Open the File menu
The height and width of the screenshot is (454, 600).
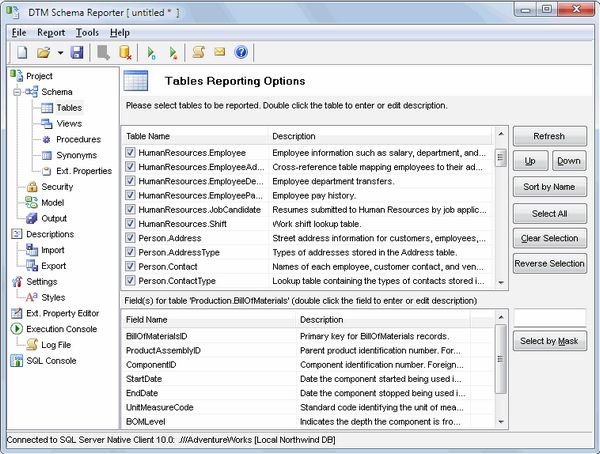19,33
